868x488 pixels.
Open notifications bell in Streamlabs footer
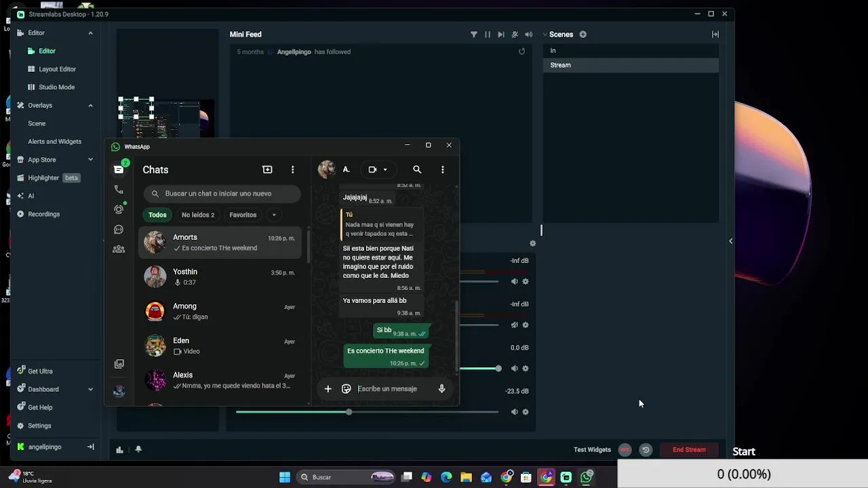(x=138, y=449)
